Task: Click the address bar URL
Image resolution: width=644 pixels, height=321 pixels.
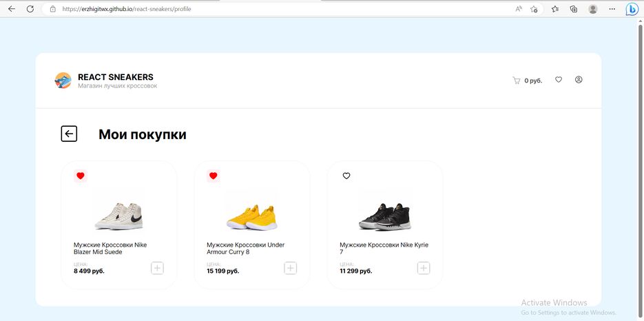Action: 127,9
